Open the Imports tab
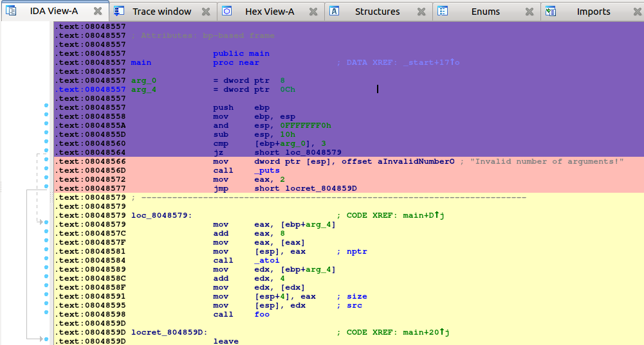 593,12
